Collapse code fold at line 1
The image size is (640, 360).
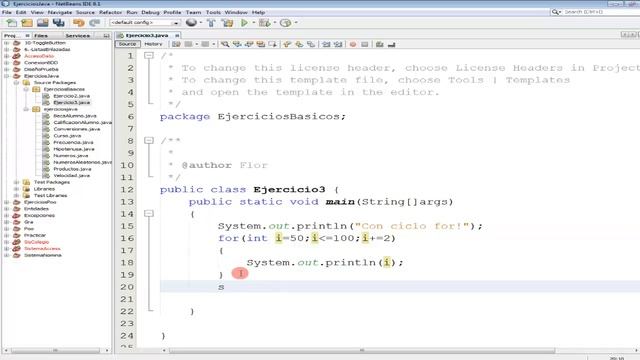[149, 55]
